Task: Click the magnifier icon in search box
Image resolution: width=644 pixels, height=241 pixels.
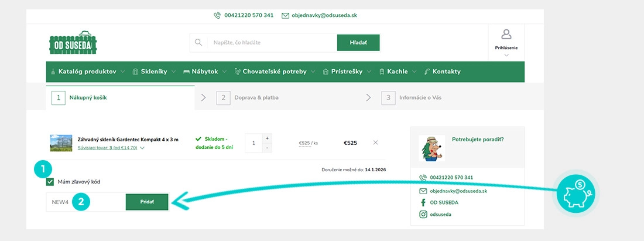Action: (x=198, y=42)
